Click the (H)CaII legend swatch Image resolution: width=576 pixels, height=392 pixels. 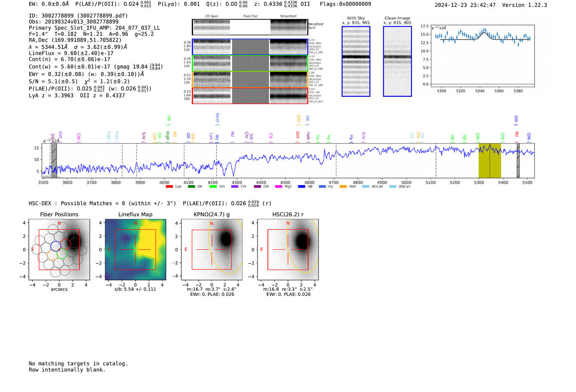pyautogui.click(x=393, y=187)
